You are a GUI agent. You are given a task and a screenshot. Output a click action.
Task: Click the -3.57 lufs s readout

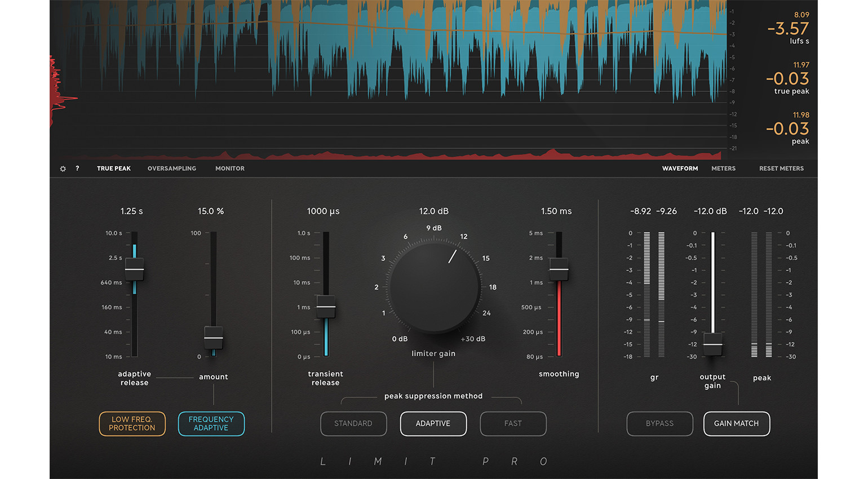point(788,29)
